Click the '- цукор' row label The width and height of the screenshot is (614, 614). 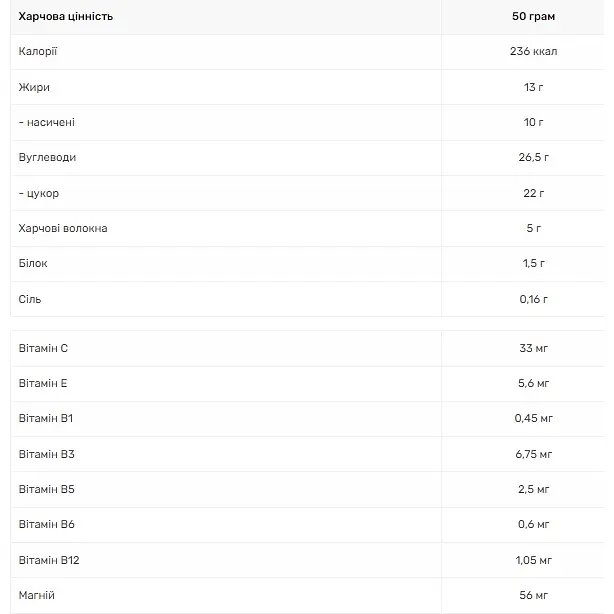[39, 193]
